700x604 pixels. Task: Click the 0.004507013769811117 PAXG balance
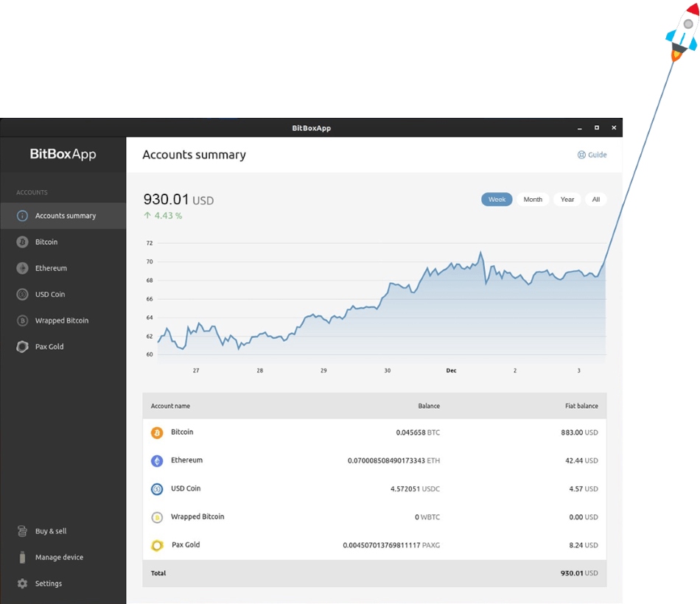pos(391,545)
